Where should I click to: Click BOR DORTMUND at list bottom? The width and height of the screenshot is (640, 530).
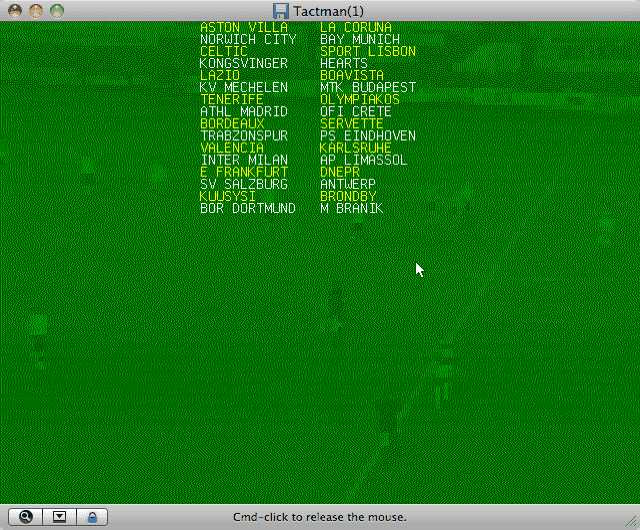248,208
